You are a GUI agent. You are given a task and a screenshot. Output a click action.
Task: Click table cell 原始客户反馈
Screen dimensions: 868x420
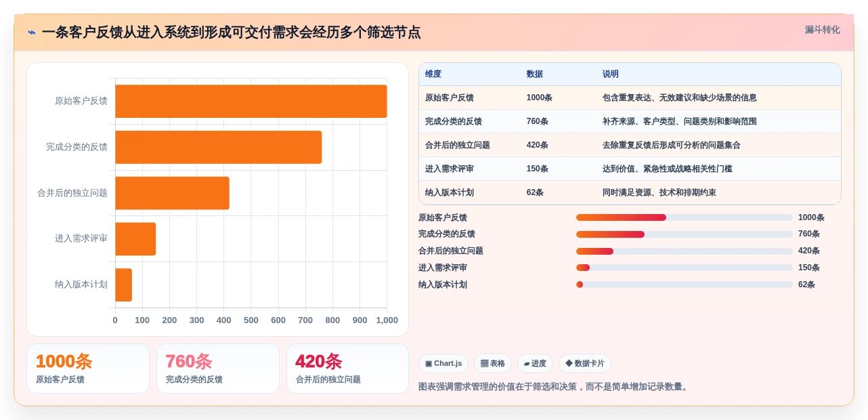click(450, 98)
